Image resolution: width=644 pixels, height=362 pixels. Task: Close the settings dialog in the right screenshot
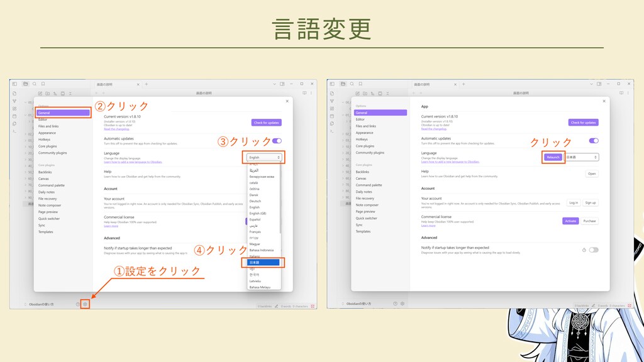604,101
